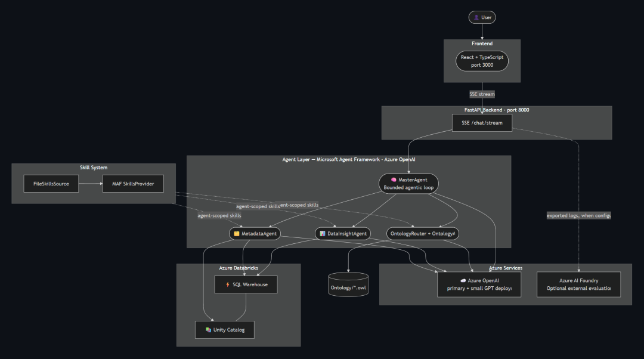Select the React + TypeScript port 3000 node

click(x=482, y=61)
